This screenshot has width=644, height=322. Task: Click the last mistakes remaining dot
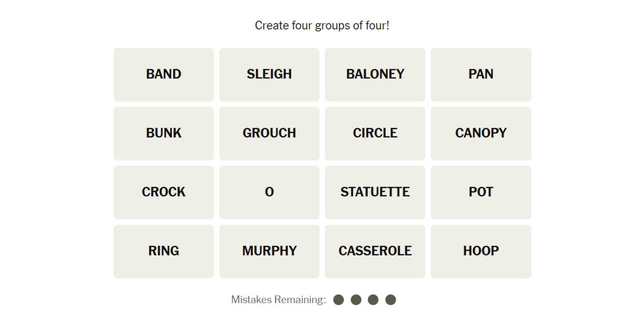click(x=390, y=300)
